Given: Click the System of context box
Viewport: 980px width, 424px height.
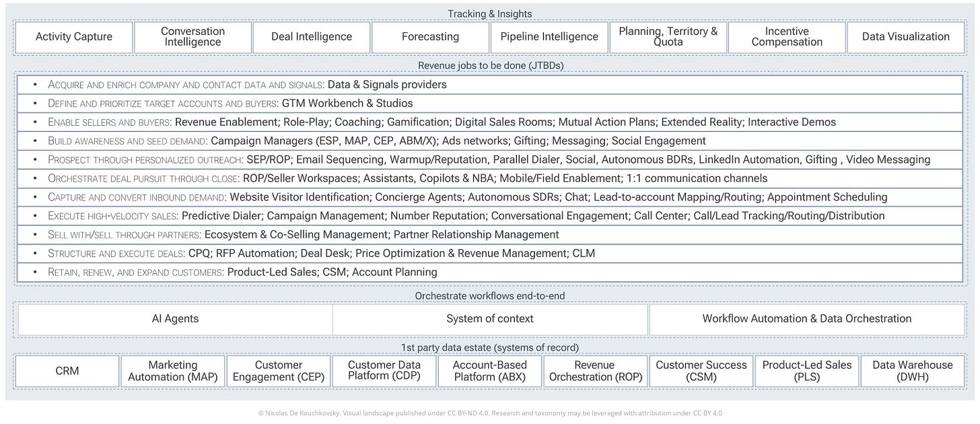Looking at the screenshot, I should pyautogui.click(x=490, y=319).
